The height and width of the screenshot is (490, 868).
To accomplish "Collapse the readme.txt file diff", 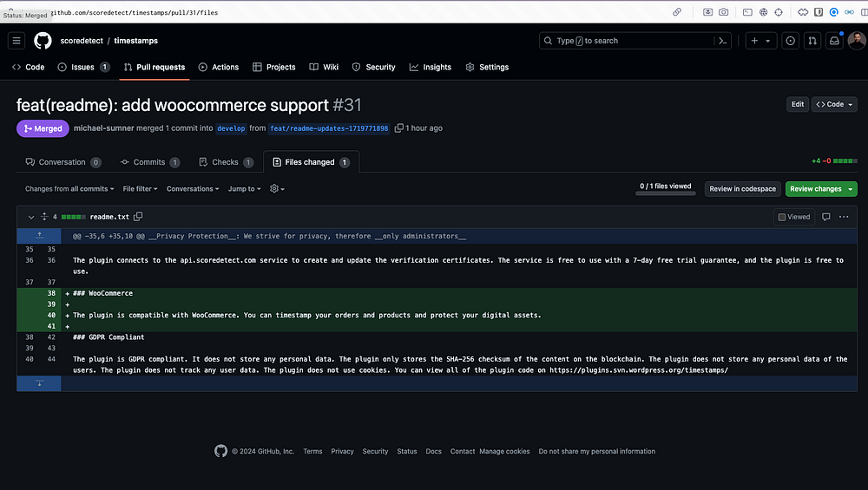I will (31, 217).
